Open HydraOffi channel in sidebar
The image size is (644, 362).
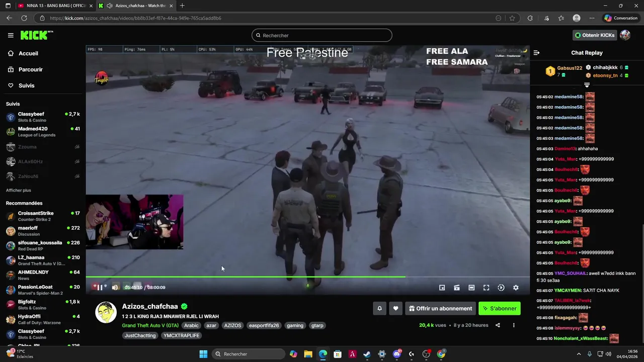[43, 319]
